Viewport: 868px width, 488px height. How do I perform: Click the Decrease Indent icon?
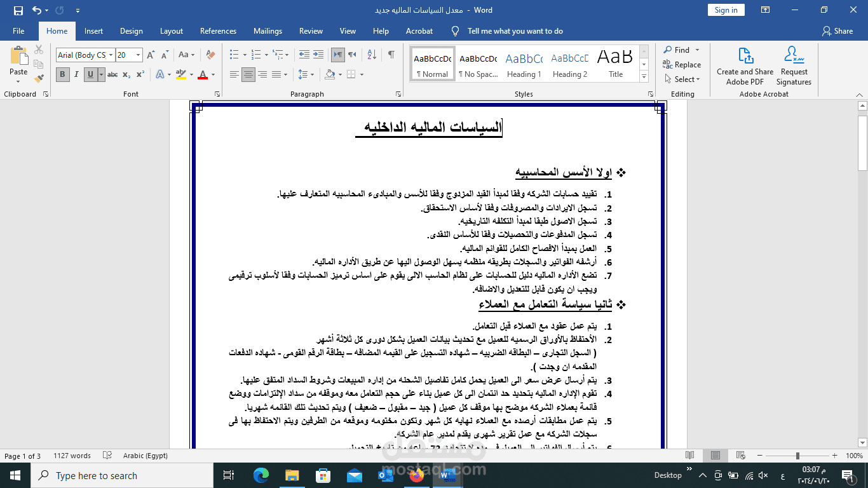click(304, 55)
